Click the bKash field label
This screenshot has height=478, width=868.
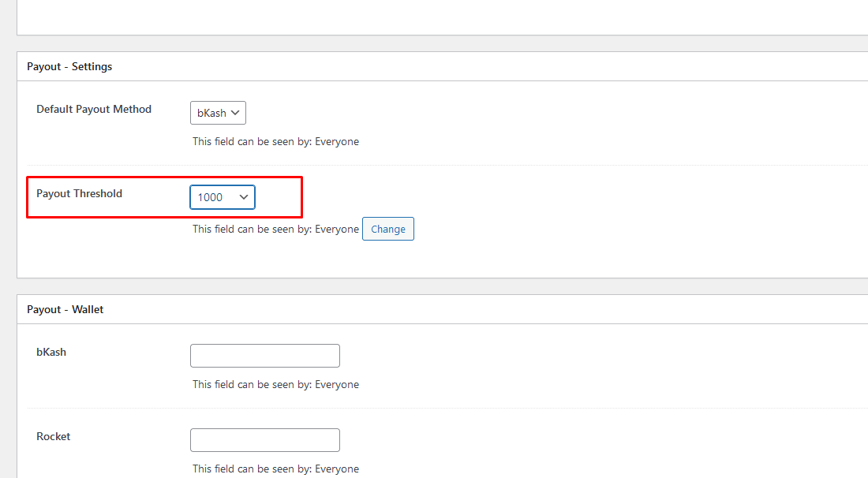(51, 352)
